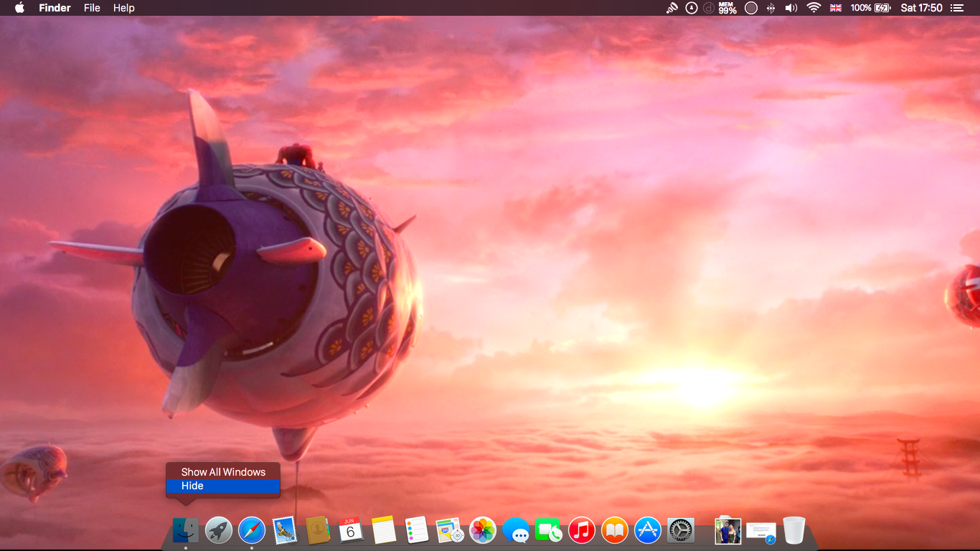This screenshot has width=980, height=551.
Task: Launch iTunes from the Dock
Action: (x=582, y=531)
